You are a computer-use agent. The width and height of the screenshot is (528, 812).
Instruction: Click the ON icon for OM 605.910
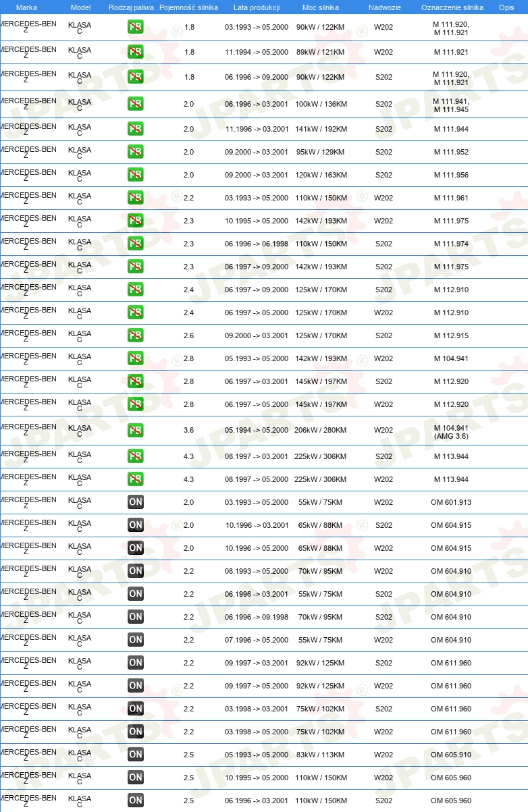tap(136, 755)
